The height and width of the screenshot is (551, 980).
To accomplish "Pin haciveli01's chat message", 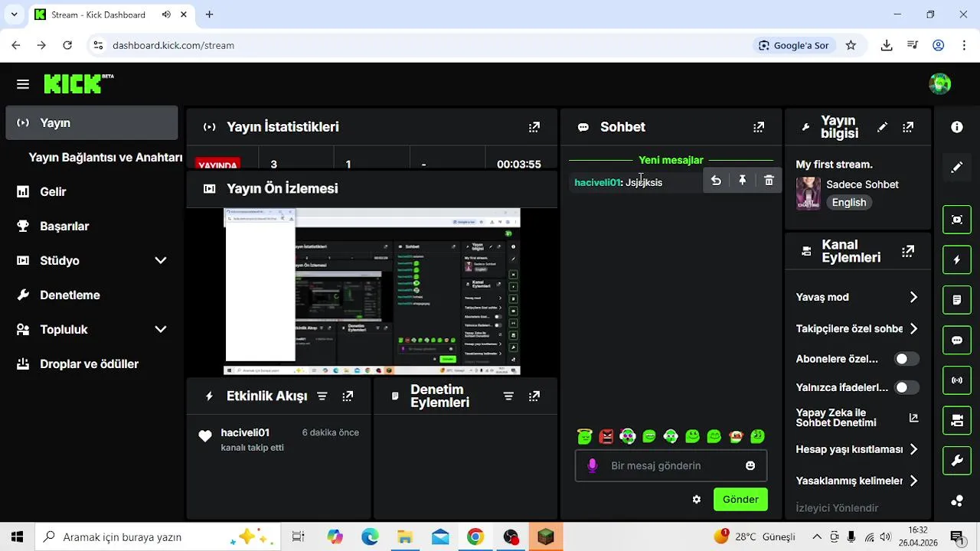I will (742, 181).
